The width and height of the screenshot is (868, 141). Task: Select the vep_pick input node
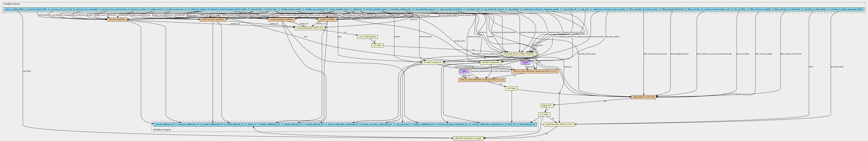point(585,9)
